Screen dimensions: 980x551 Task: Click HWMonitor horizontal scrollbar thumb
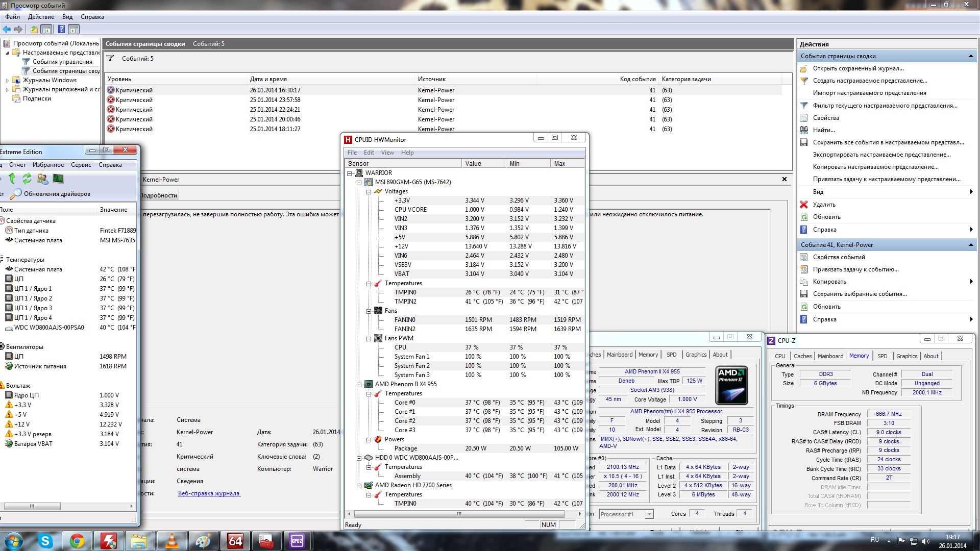[459, 514]
